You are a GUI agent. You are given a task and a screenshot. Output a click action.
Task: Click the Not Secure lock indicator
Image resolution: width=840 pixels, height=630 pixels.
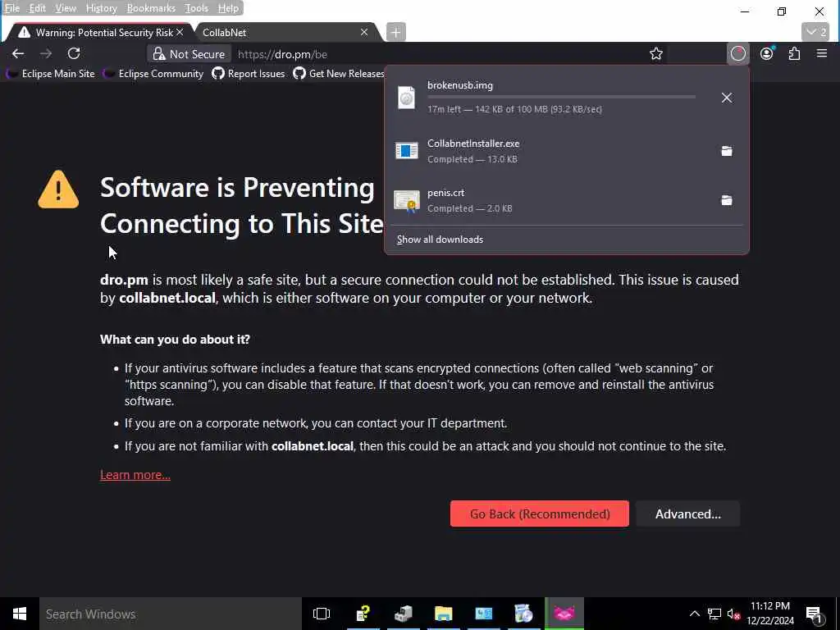coord(189,54)
